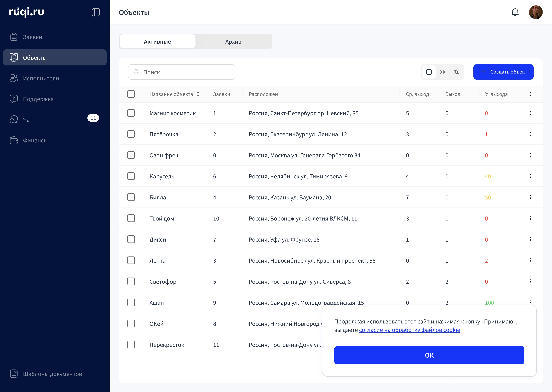Click the Создать объект button
This screenshot has height=392, width=552.
point(503,72)
